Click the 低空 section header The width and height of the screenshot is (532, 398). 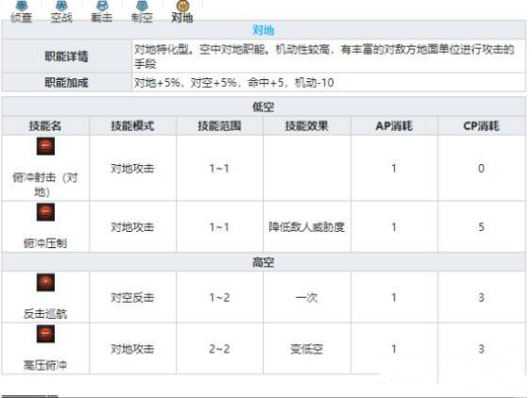pos(263,107)
